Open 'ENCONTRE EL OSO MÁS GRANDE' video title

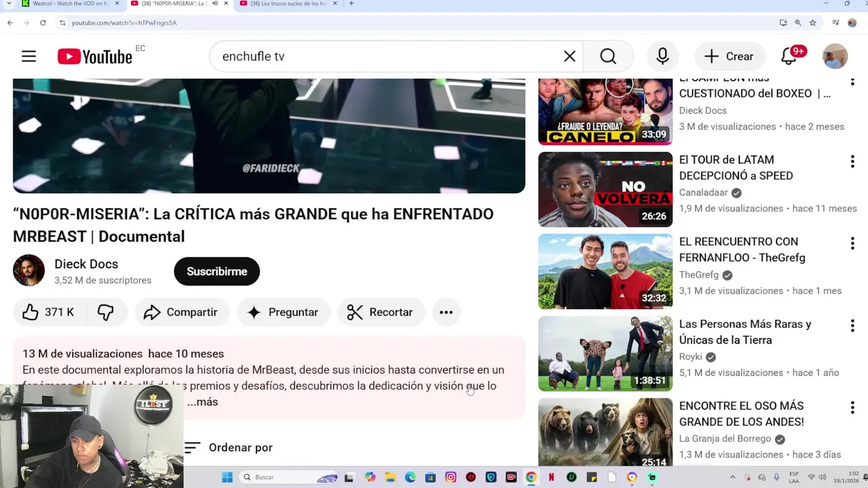point(741,413)
